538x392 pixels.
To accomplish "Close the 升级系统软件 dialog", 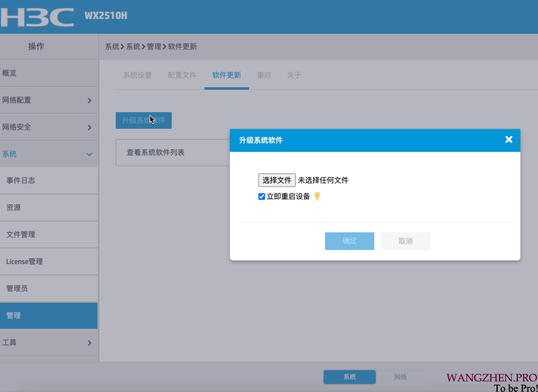I will [x=508, y=140].
